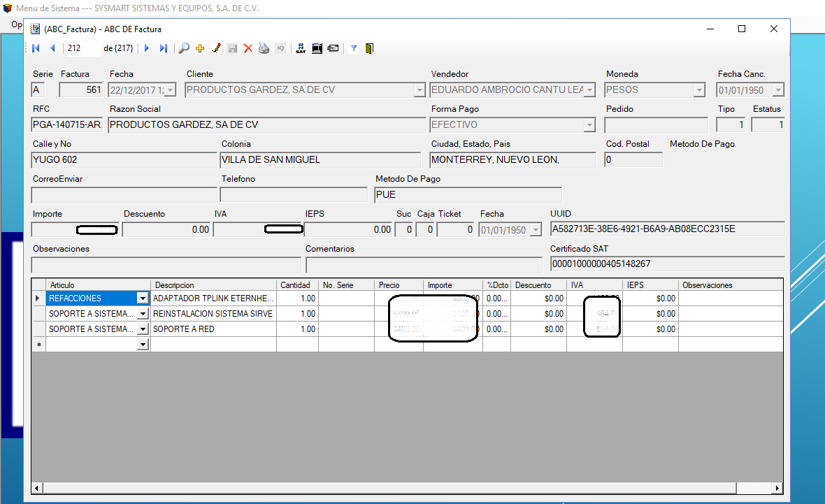Go to the previous invoice record
This screenshot has width=825, height=504.
click(52, 48)
